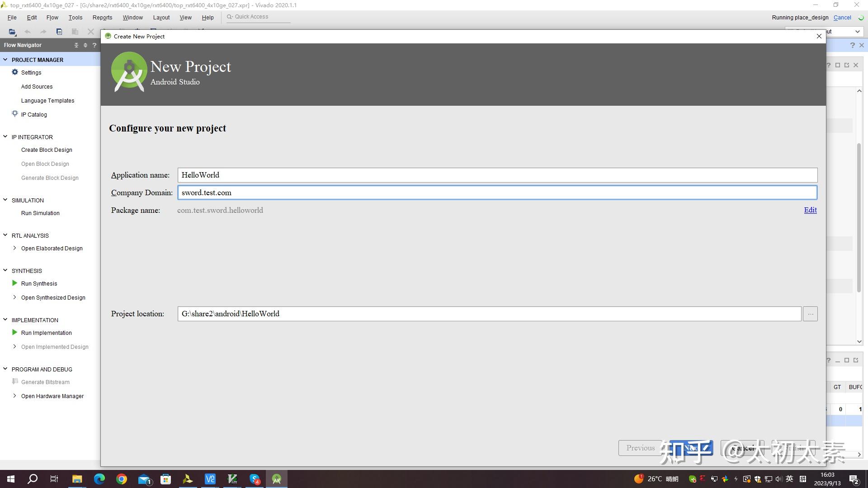Collapse the PROJECT MANAGER section
The width and height of the screenshot is (868, 488).
(x=5, y=60)
